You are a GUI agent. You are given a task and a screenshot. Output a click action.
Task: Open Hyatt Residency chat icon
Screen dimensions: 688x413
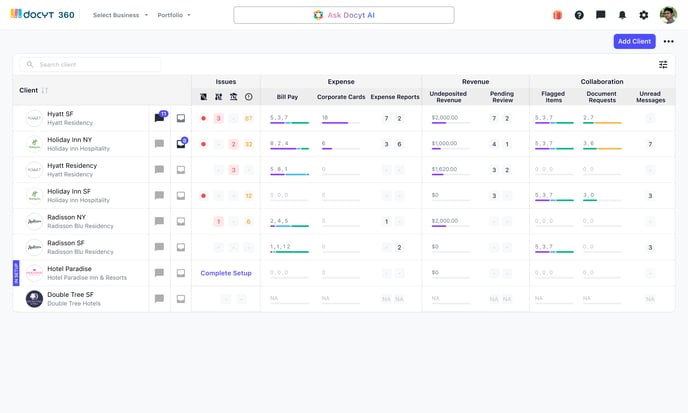point(159,169)
